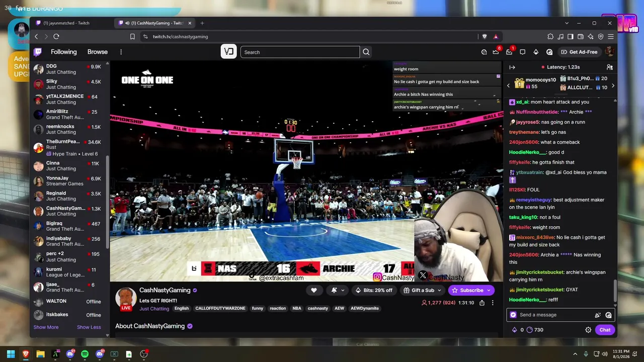Screen dimensions: 644x362
Task: Open YonnaJay channel in the sidebar
Action: (x=68, y=181)
